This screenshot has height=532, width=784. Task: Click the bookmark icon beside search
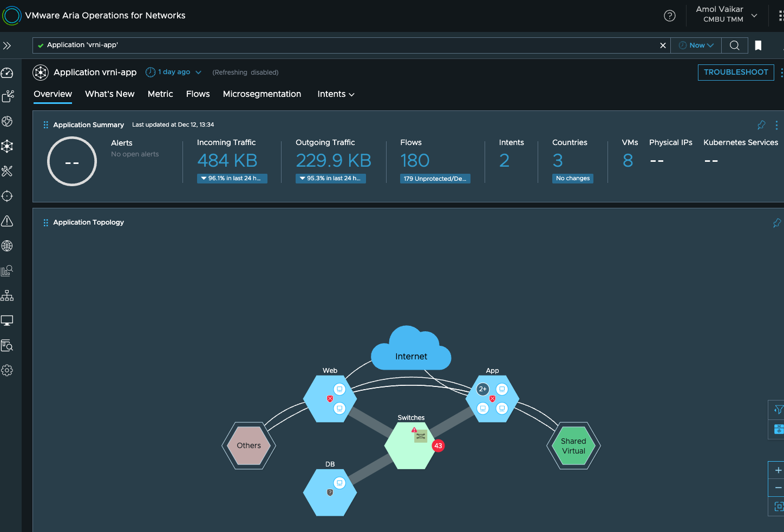point(759,45)
